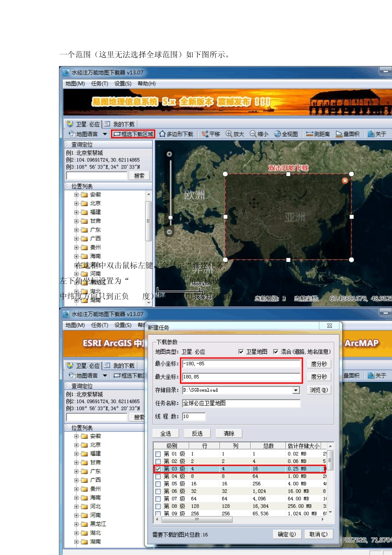Screen dimensions: 392x555
Task: Click the 浏览(B) browse button
Action: [319, 390]
